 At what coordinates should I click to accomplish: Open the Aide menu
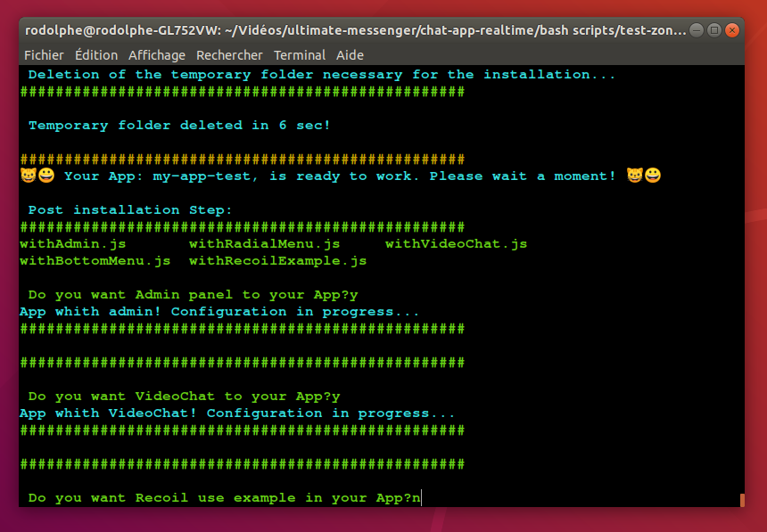point(350,55)
